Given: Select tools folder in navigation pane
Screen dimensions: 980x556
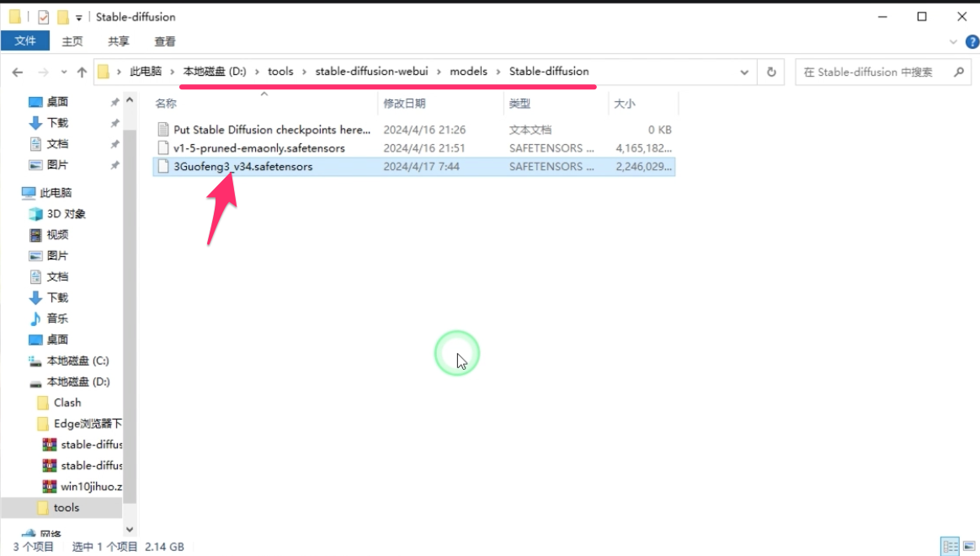Looking at the screenshot, I should pos(67,508).
